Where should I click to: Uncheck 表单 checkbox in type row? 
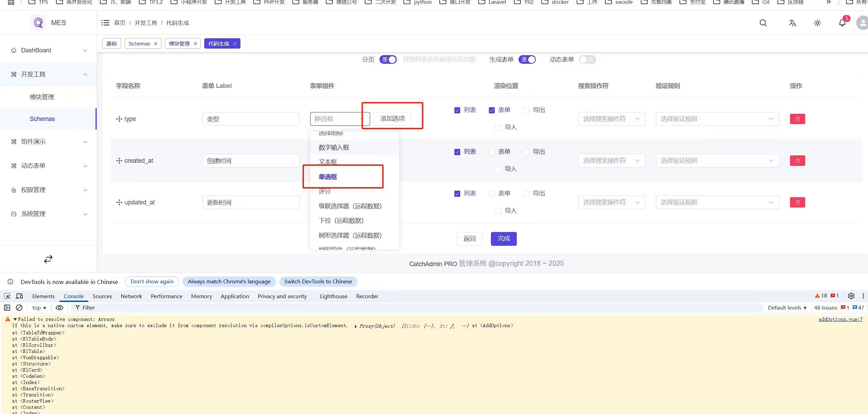(492, 110)
